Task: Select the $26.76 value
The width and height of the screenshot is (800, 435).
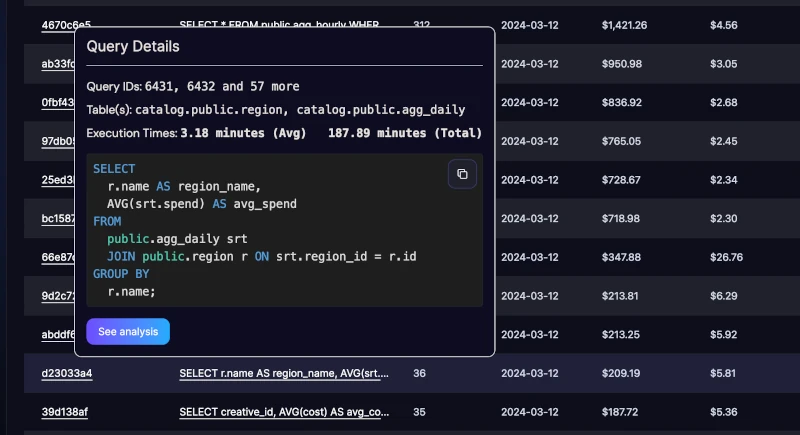Action: click(x=726, y=257)
